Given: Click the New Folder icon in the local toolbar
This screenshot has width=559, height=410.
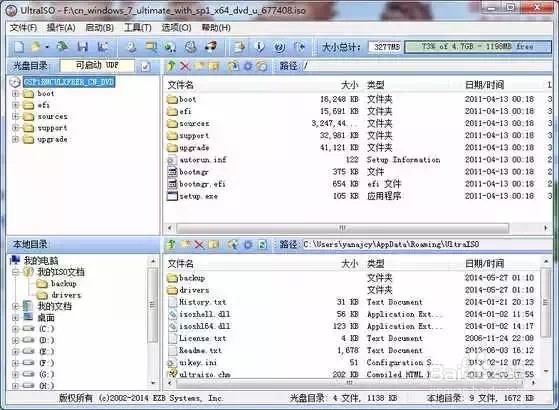Looking at the screenshot, I should (x=186, y=244).
